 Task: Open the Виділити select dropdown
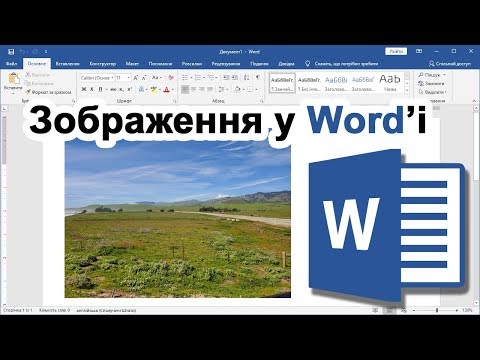click(x=432, y=92)
